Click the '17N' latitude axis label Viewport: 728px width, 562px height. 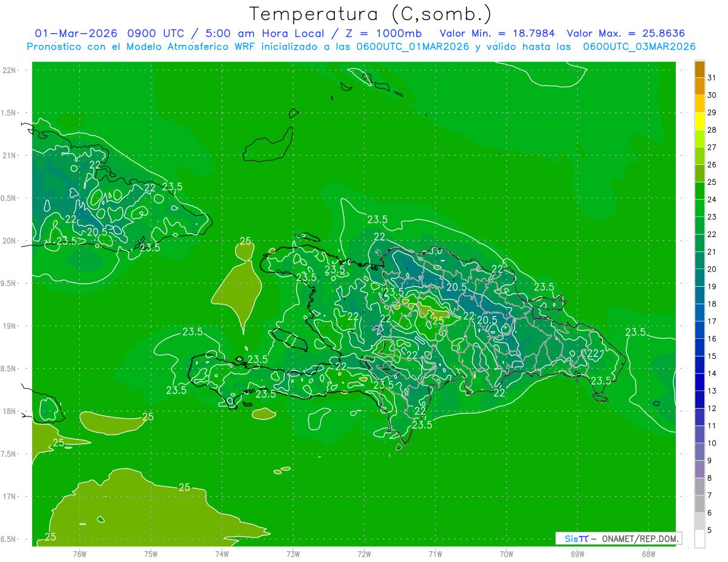coord(9,497)
